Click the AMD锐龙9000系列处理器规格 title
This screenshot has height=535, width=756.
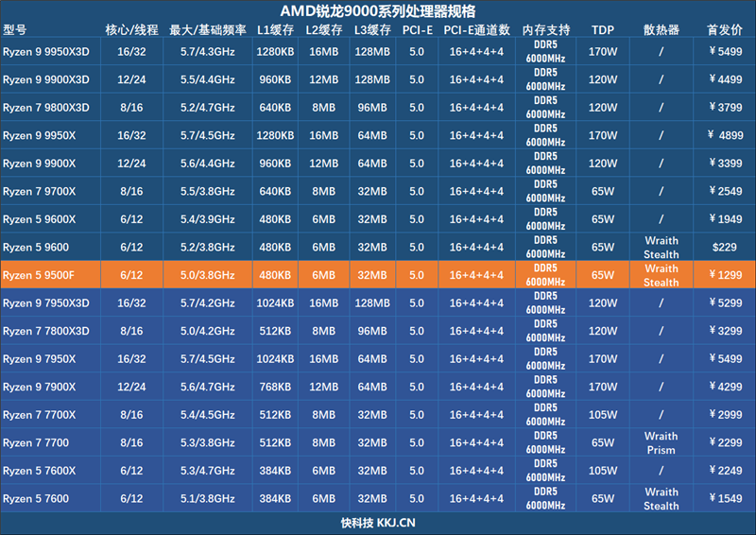pyautogui.click(x=378, y=10)
